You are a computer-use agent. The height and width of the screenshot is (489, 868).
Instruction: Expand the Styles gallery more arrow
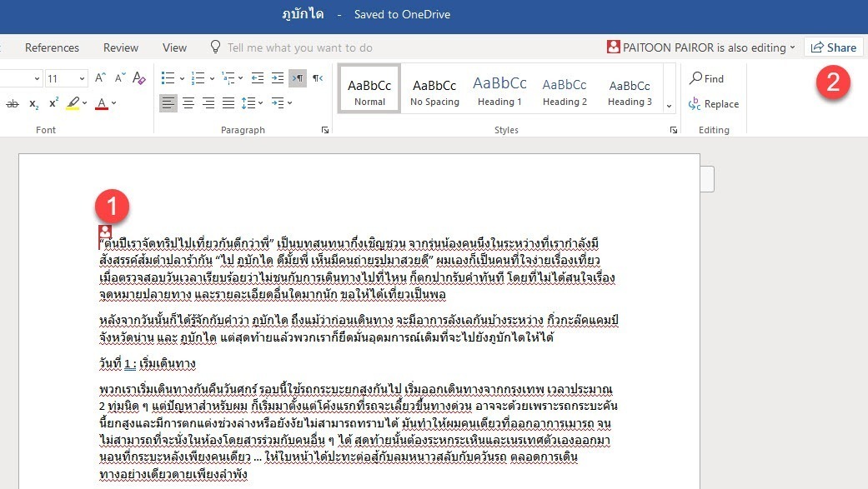coord(669,106)
